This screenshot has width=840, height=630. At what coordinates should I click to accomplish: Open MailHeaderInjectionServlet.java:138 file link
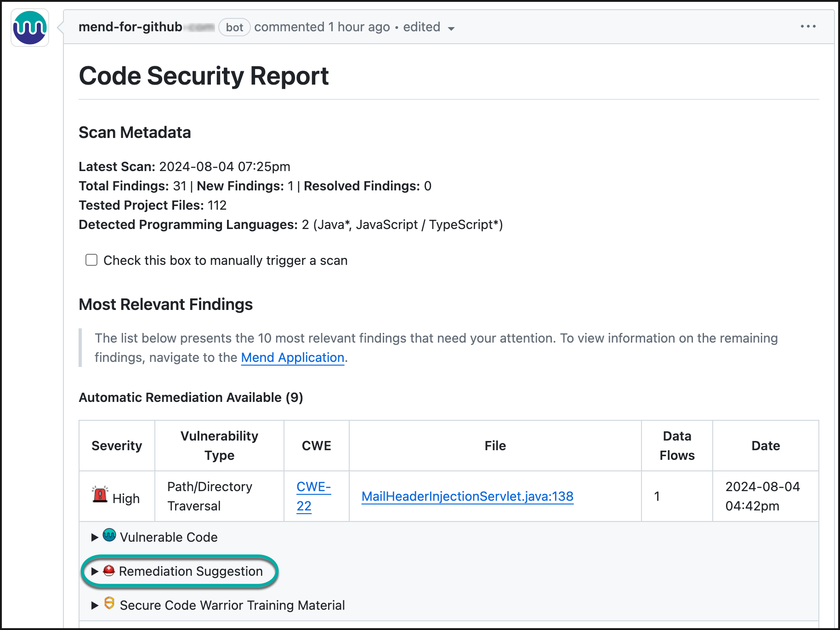(x=467, y=496)
